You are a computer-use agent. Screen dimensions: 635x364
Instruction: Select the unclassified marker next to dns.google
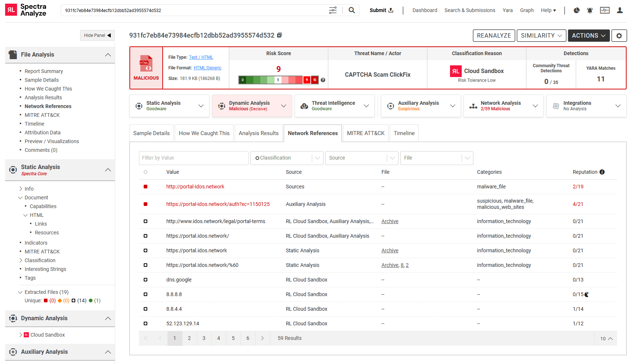(145, 280)
